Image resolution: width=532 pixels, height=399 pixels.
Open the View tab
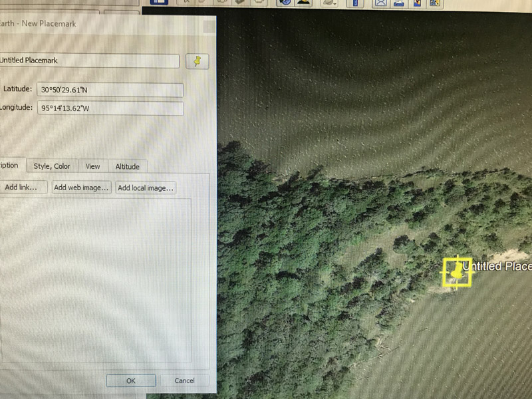point(92,166)
